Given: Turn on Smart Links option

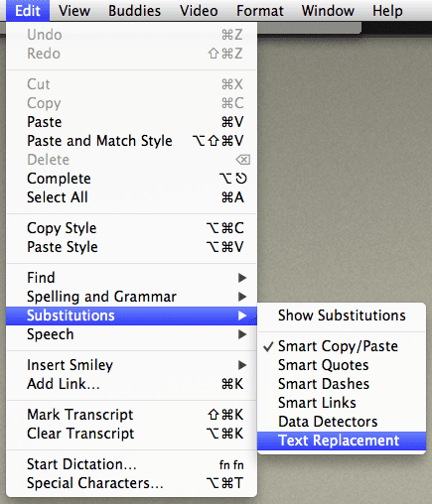Looking at the screenshot, I should tap(342, 403).
